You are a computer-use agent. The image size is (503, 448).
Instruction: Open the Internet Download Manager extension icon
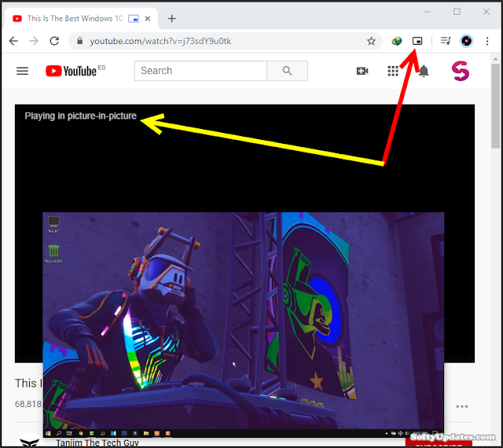[397, 41]
